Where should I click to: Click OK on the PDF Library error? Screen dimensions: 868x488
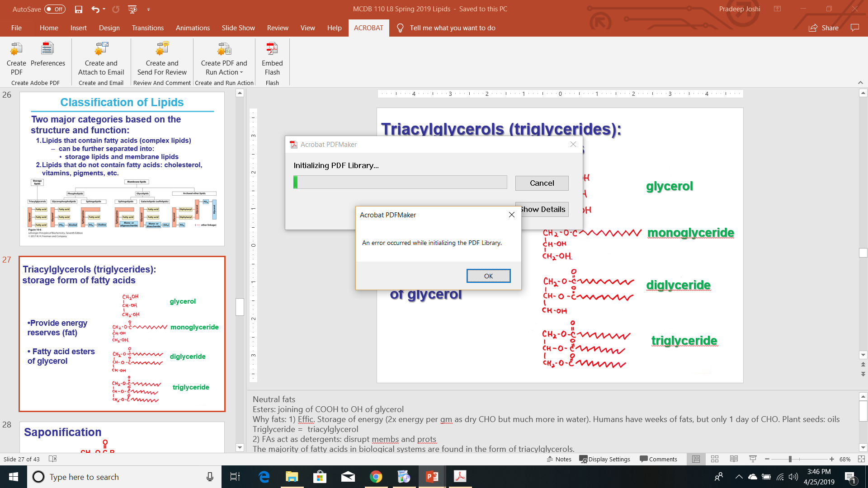(488, 276)
